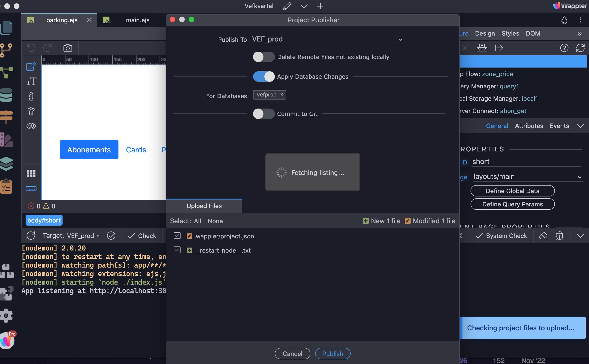Click the refresh icon in App Structure panel

(580, 48)
